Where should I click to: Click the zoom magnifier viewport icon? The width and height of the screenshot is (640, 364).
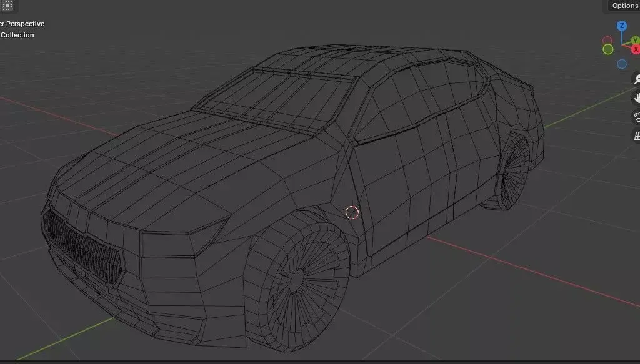tap(636, 79)
